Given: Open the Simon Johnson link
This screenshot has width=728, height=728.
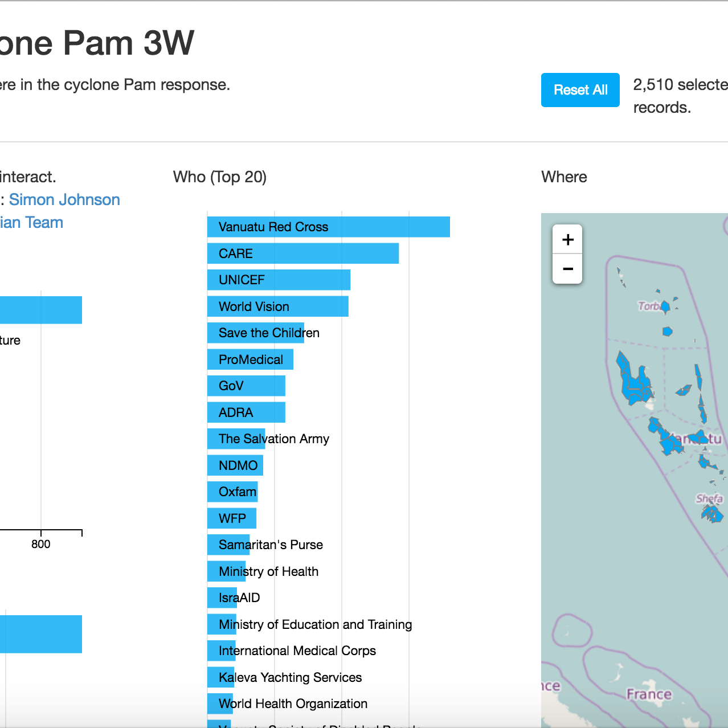Looking at the screenshot, I should pyautogui.click(x=64, y=200).
